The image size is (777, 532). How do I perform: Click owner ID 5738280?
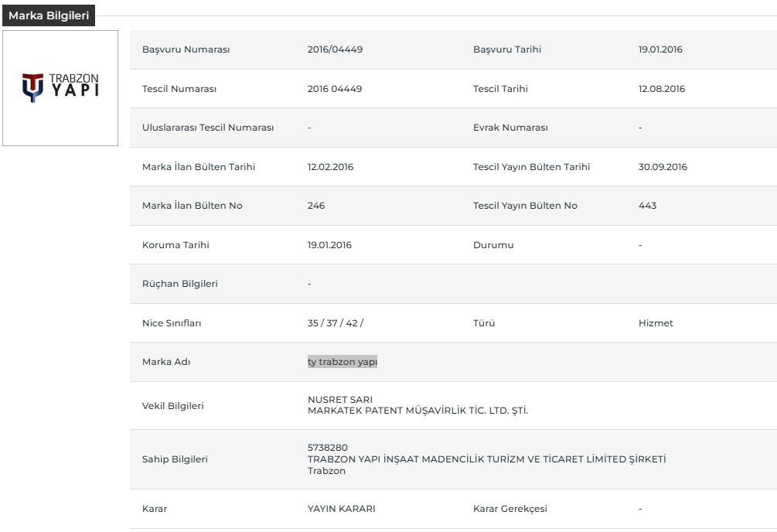[x=328, y=448]
